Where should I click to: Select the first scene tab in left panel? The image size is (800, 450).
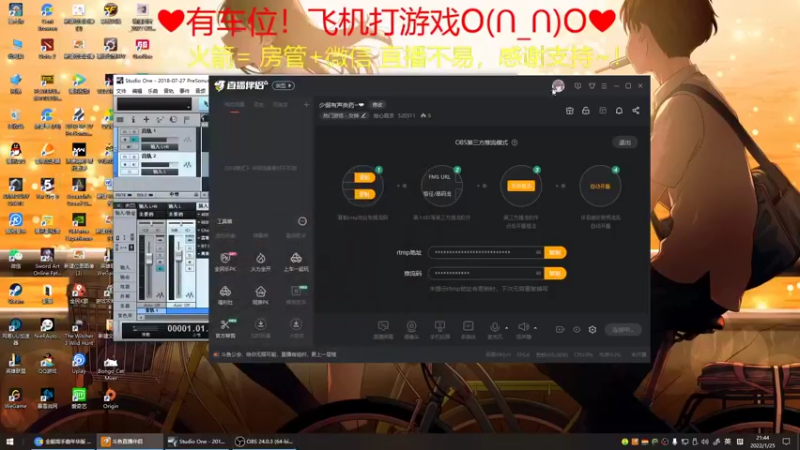234,105
